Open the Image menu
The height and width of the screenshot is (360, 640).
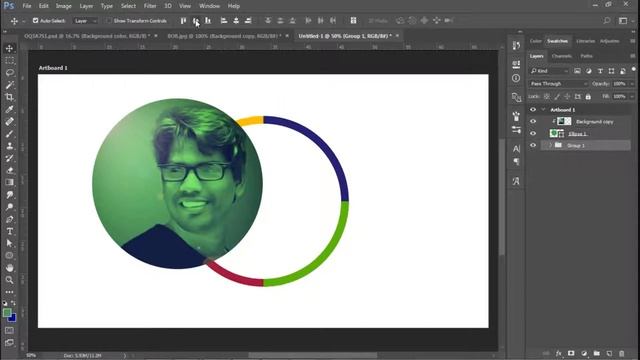click(63, 6)
